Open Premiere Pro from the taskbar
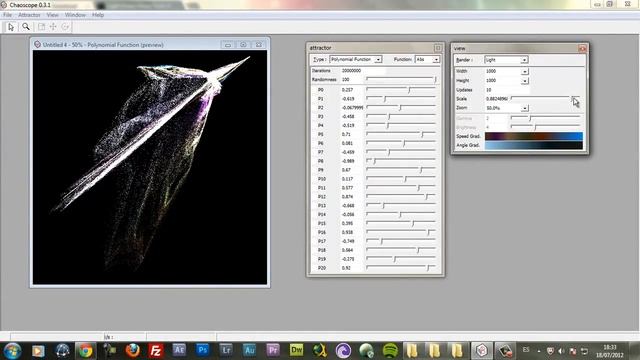The width and height of the screenshot is (640, 360). pyautogui.click(x=273, y=350)
